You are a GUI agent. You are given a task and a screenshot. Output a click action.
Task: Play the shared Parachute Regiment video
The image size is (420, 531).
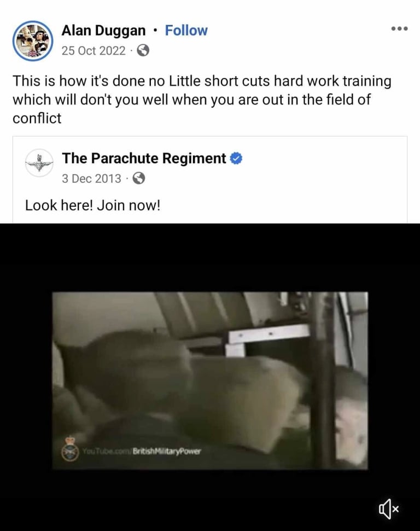point(210,380)
